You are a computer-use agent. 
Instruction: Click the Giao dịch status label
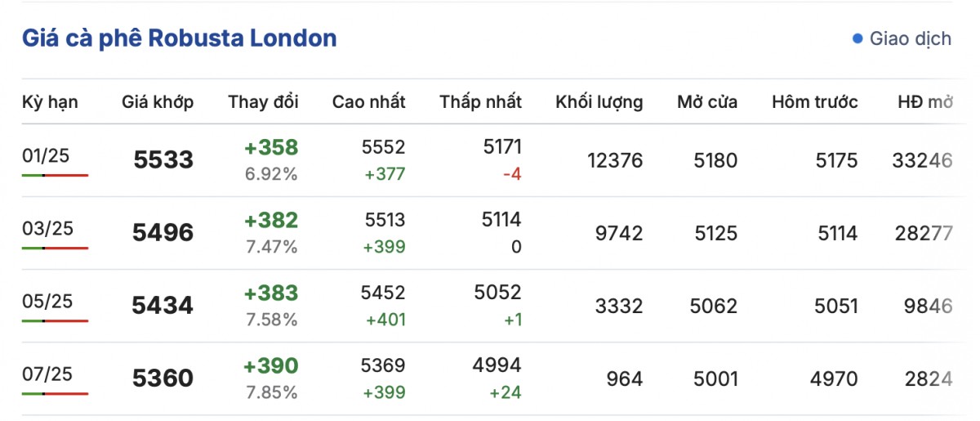[910, 38]
